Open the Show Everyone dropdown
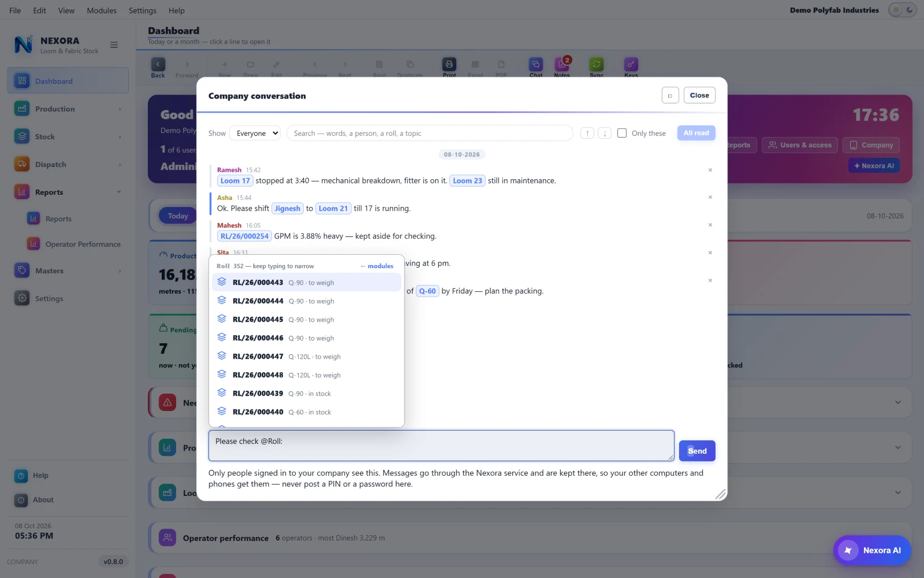Screen dimensions: 924x578 (255, 133)
